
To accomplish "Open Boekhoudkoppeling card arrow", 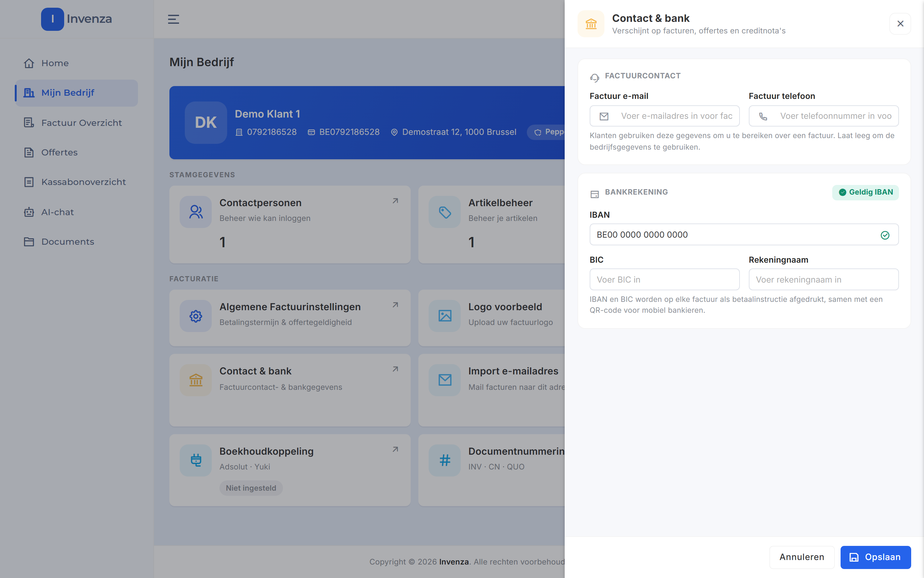I will pyautogui.click(x=395, y=450).
